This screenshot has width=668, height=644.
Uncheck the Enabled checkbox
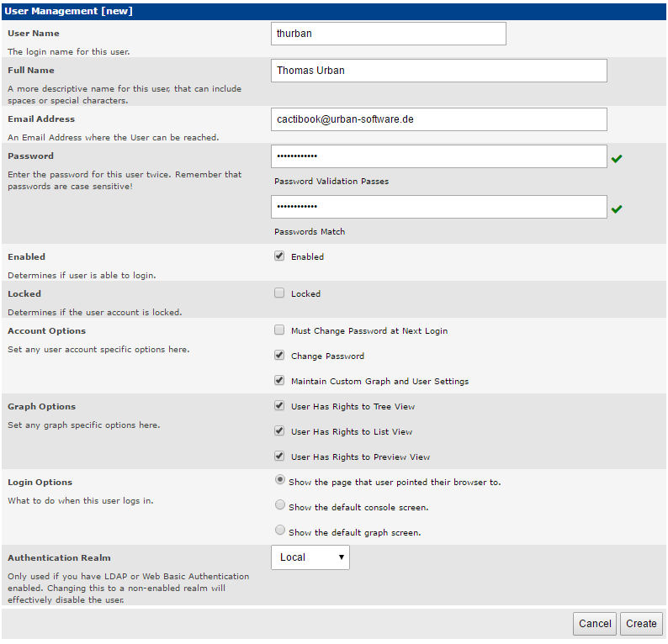[x=279, y=256]
